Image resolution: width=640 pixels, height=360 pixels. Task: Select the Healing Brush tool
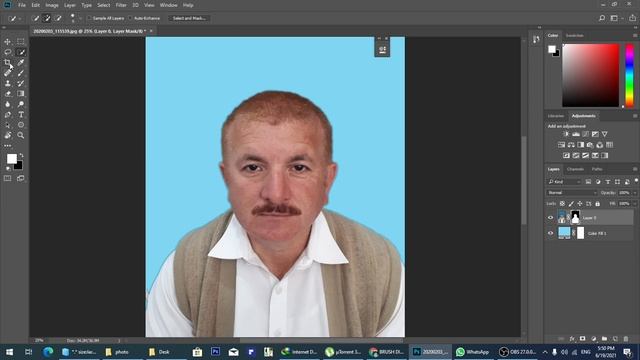[7, 73]
